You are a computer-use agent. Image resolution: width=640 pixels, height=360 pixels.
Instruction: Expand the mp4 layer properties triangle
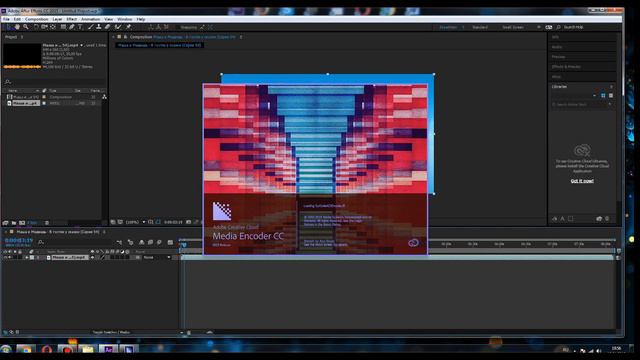click(27, 258)
